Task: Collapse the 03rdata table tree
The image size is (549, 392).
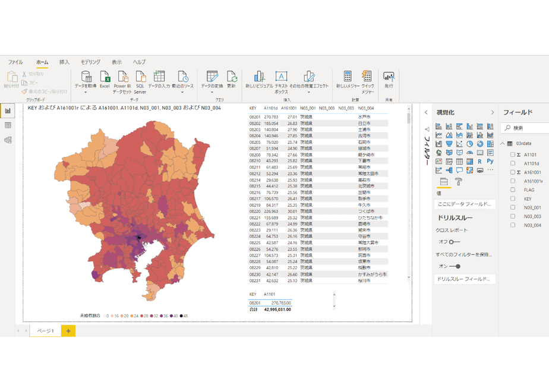Action: pyautogui.click(x=503, y=144)
